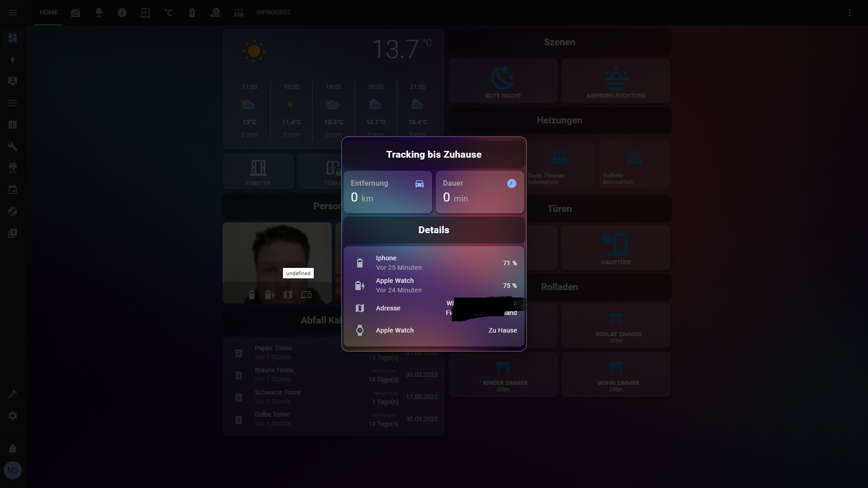Open the three-dot overflow menu
This screenshot has width=868, height=488.
[x=850, y=13]
